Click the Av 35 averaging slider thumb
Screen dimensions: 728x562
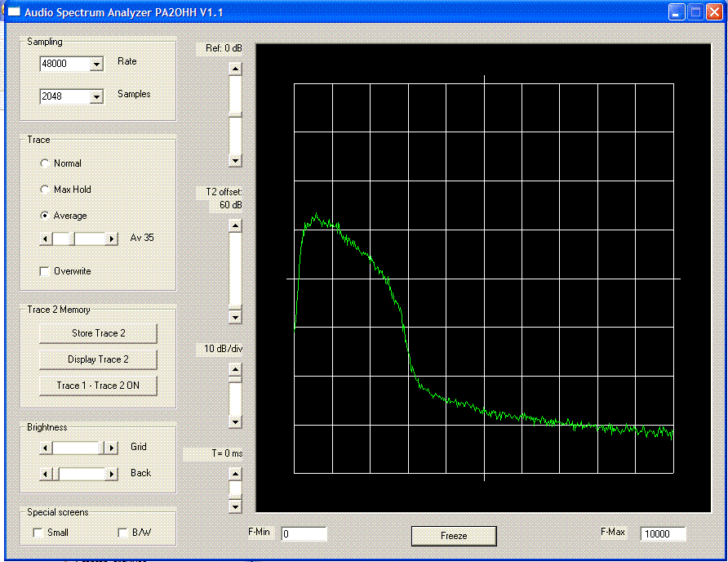point(72,239)
